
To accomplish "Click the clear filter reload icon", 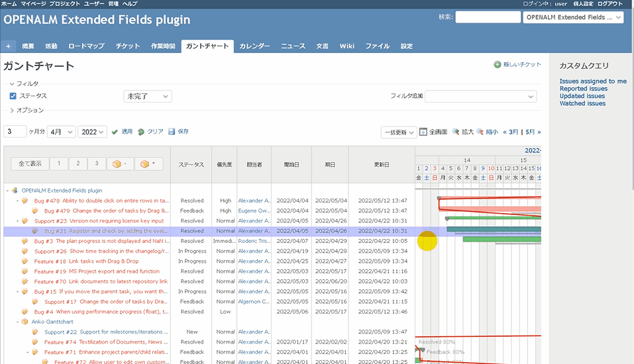I will point(140,132).
